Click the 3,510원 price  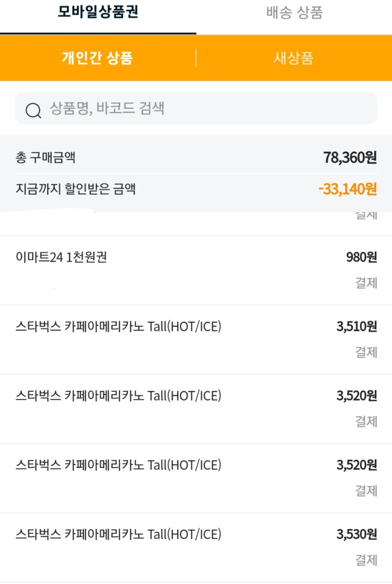point(357,327)
